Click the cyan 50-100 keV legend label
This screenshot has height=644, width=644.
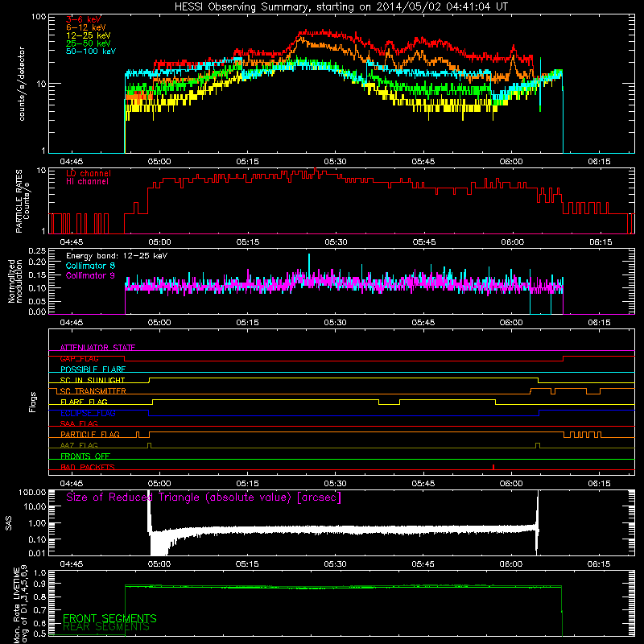click(91, 52)
